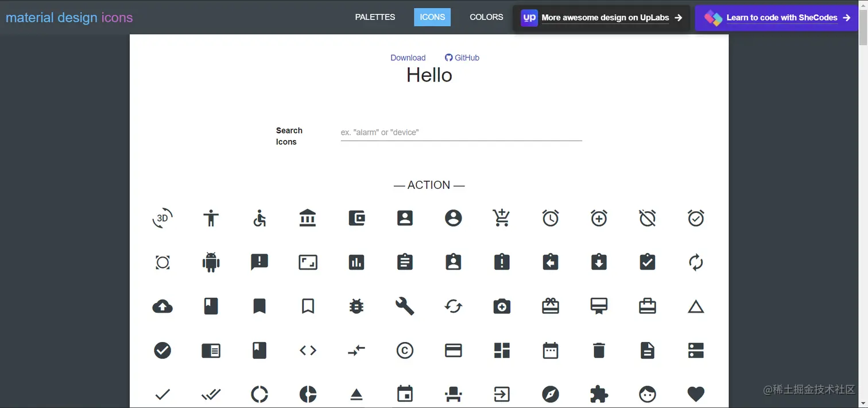Click the alarm on checkmark icon
The height and width of the screenshot is (408, 868).
click(x=696, y=218)
